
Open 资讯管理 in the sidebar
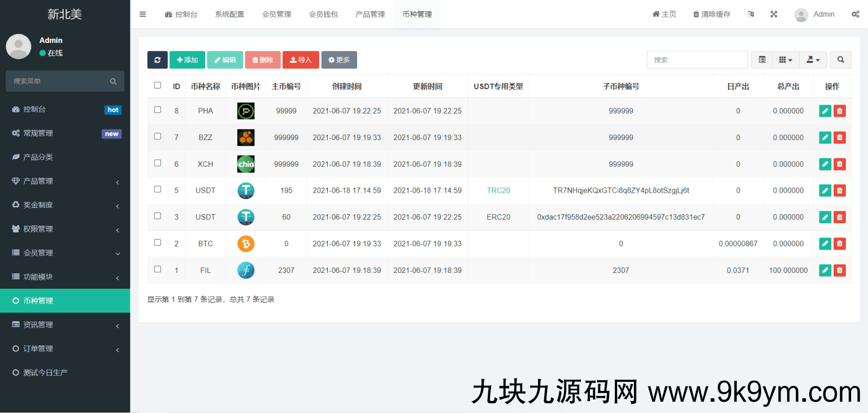[x=65, y=325]
